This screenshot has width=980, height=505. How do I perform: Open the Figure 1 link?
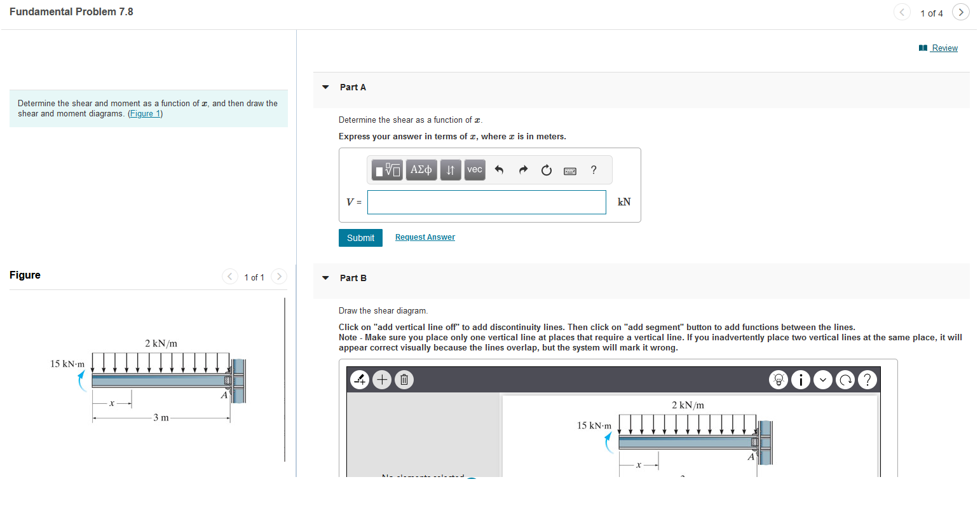click(145, 113)
